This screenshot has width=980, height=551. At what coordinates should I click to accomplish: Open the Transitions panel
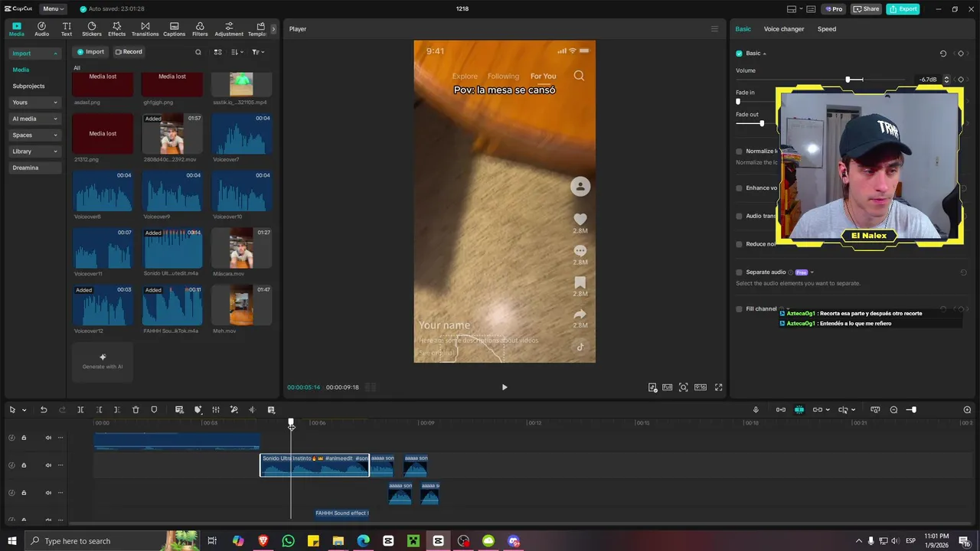coord(145,29)
